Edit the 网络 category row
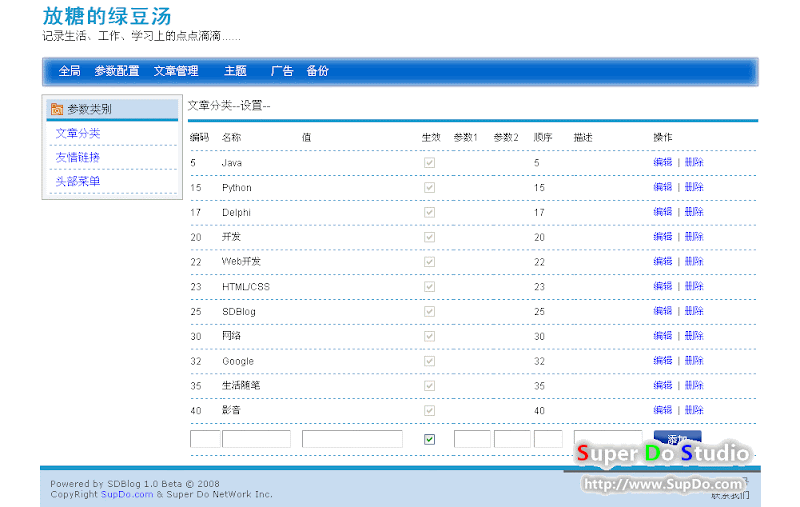 (663, 336)
